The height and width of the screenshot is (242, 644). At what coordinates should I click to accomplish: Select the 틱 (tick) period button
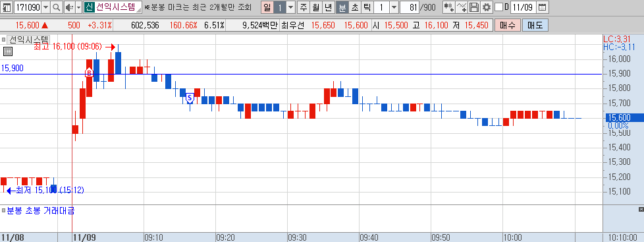367,7
